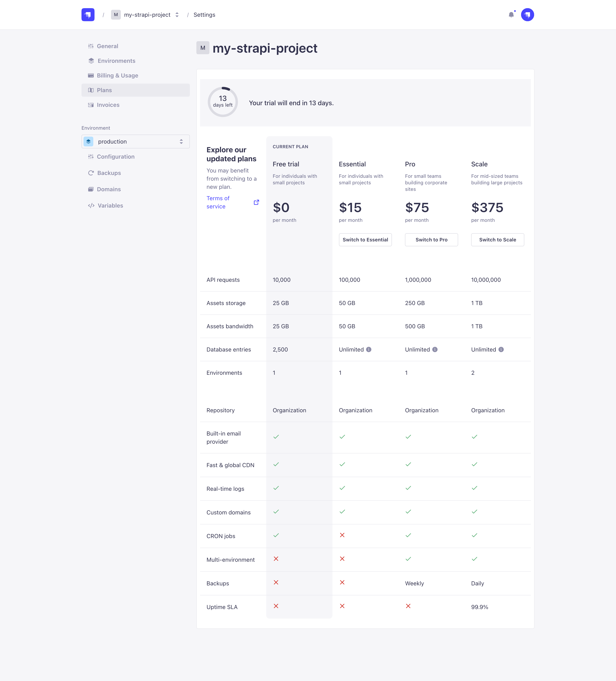Viewport: 616px width, 681px height.
Task: Click the project switcher up-down chevron
Action: point(177,15)
